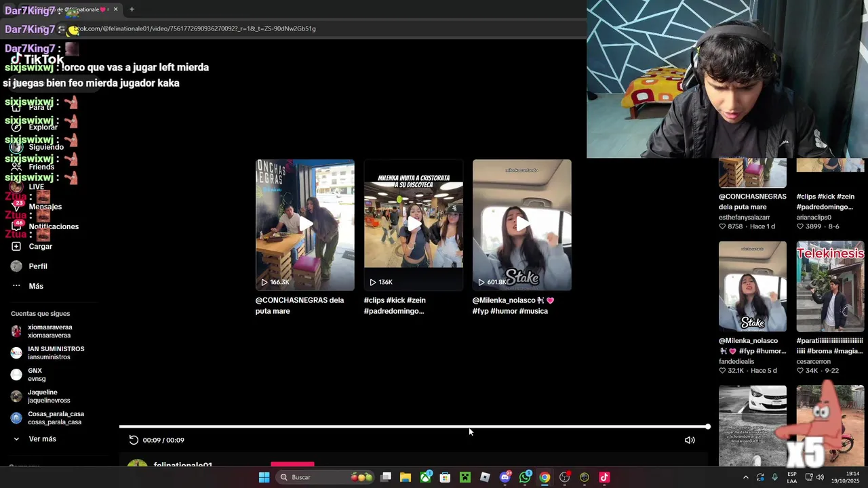
Task: Click felinationale01 username below the video
Action: 183,465
